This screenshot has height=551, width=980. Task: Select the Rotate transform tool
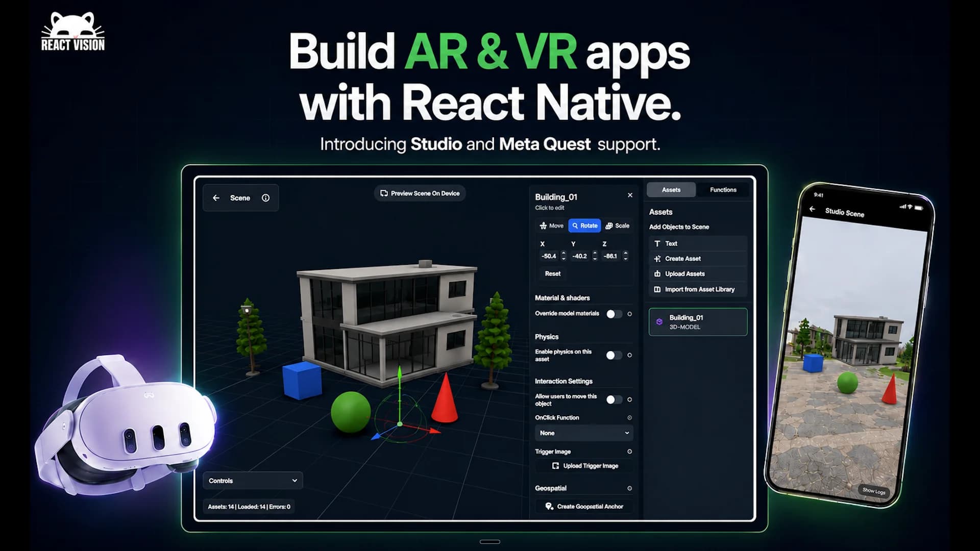click(x=584, y=226)
